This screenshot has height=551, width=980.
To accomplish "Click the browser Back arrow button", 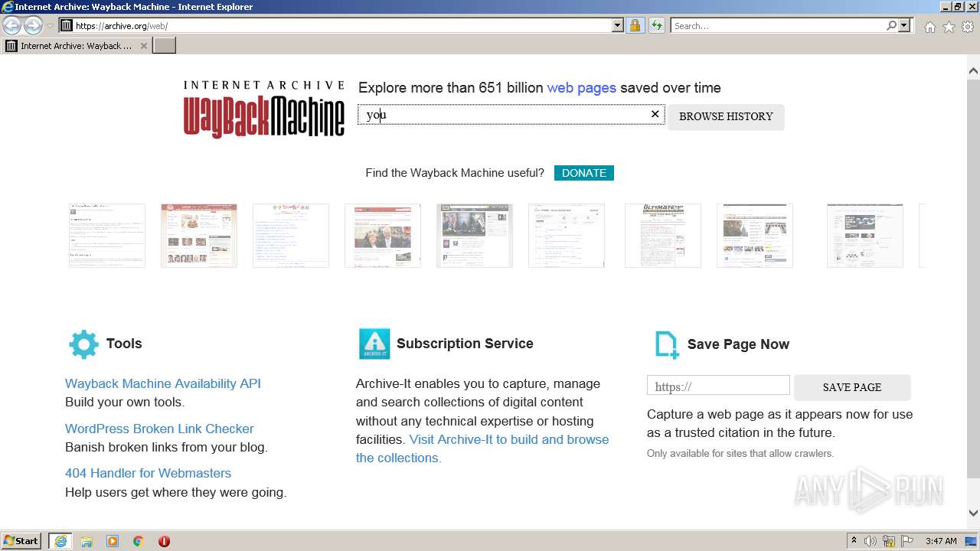I will point(11,26).
